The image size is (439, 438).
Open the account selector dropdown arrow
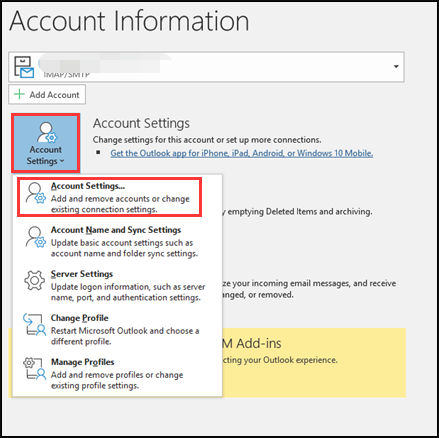[396, 66]
